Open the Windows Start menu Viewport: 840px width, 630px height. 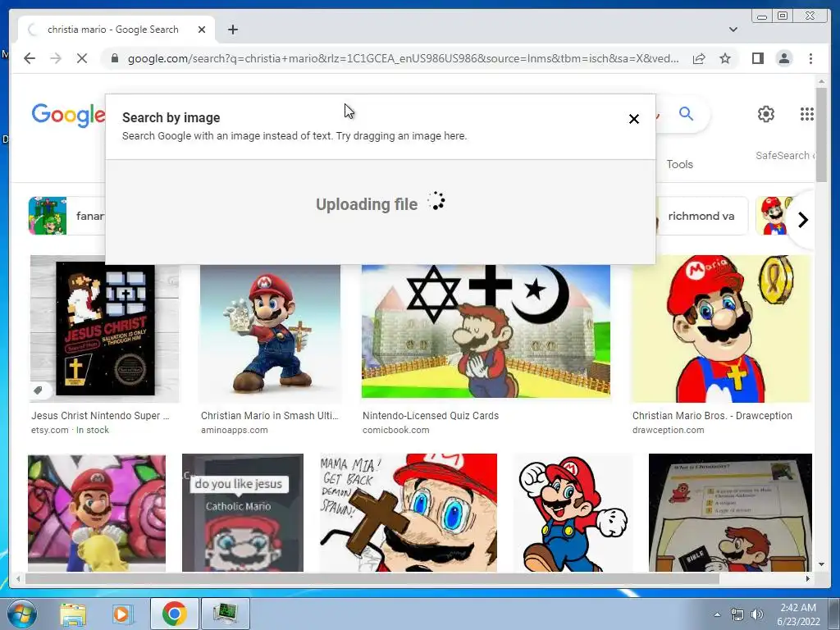(x=21, y=614)
